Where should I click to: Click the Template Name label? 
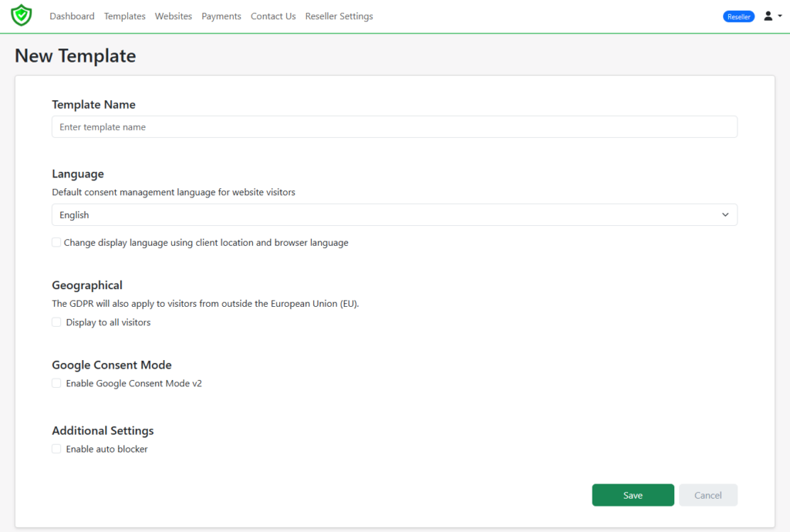(93, 105)
